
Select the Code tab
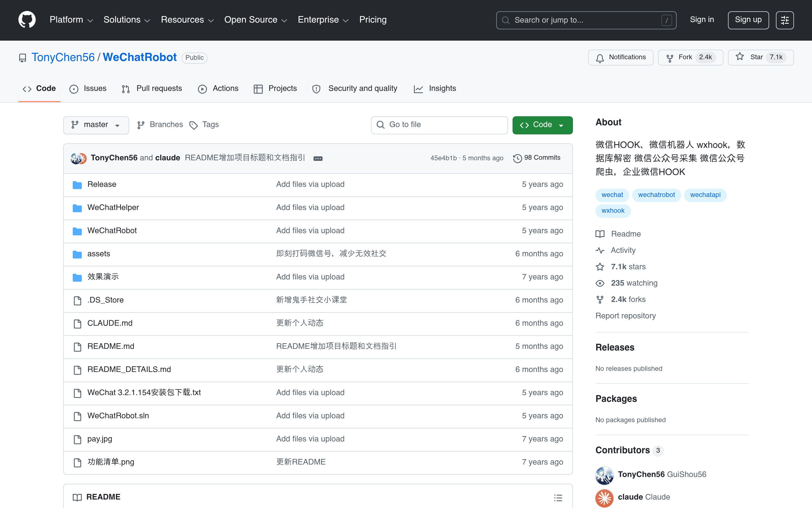(39, 89)
